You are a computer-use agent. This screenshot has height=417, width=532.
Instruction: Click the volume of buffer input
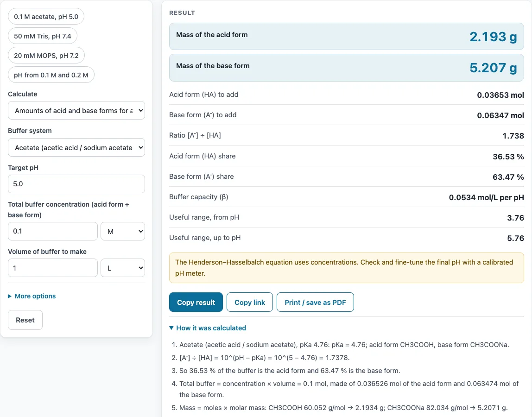point(52,268)
